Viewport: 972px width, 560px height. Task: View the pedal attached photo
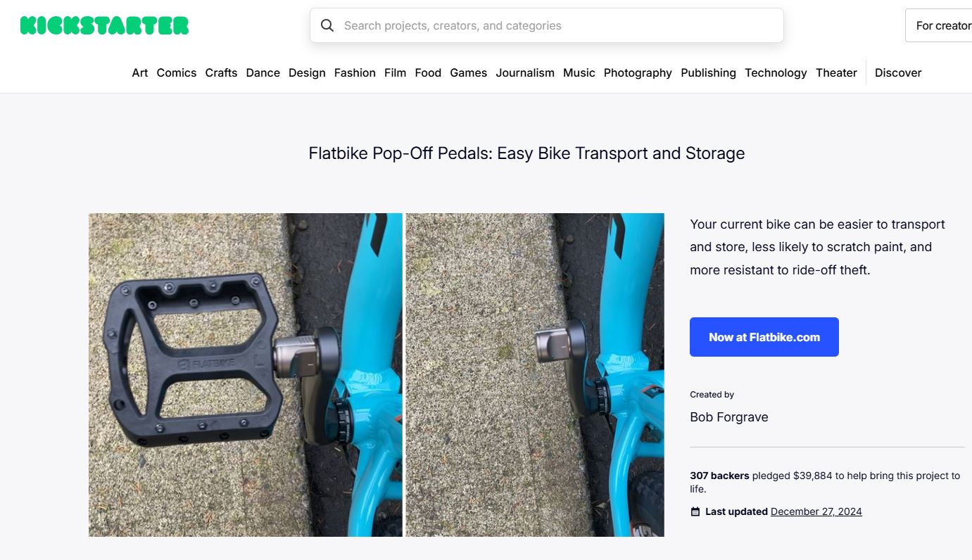pyautogui.click(x=245, y=375)
